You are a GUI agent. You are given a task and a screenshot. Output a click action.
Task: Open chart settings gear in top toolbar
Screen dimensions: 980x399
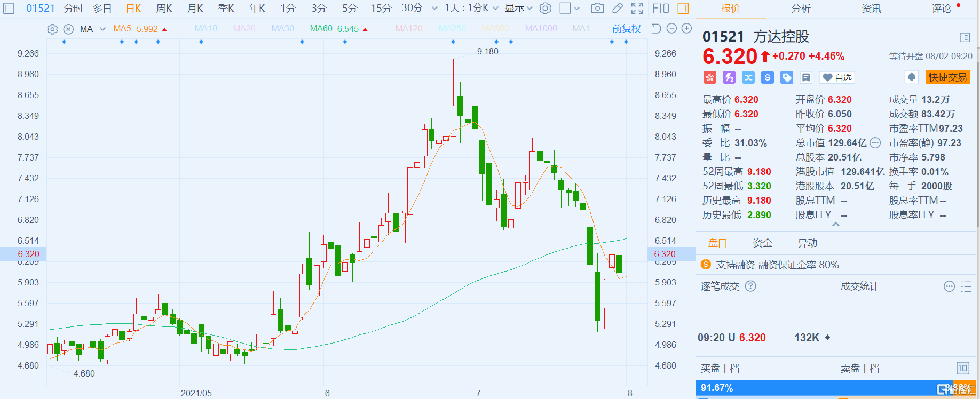click(545, 8)
